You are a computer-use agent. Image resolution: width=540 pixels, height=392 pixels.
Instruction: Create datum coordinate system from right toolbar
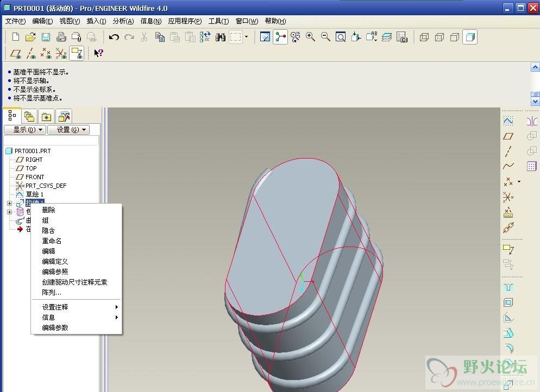pyautogui.click(x=508, y=197)
